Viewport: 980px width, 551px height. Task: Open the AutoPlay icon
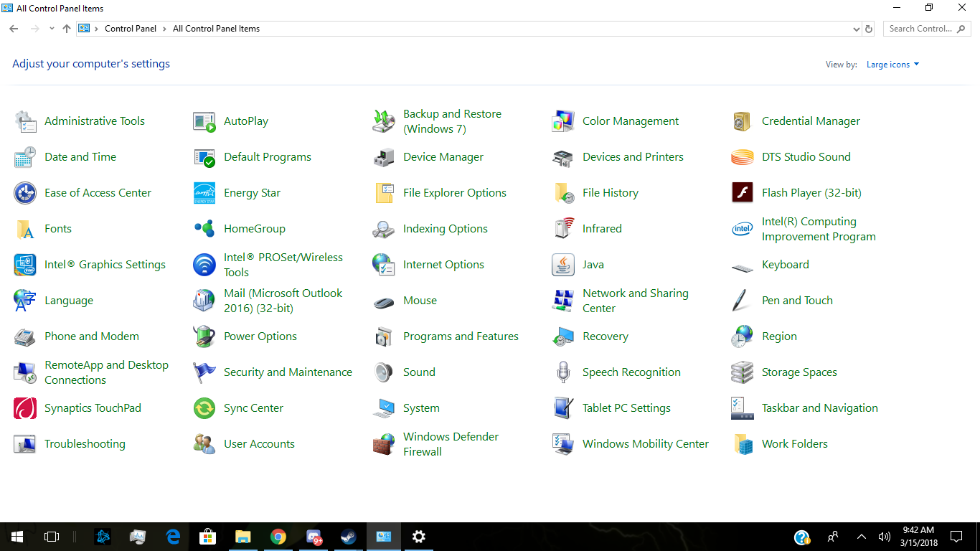point(204,121)
